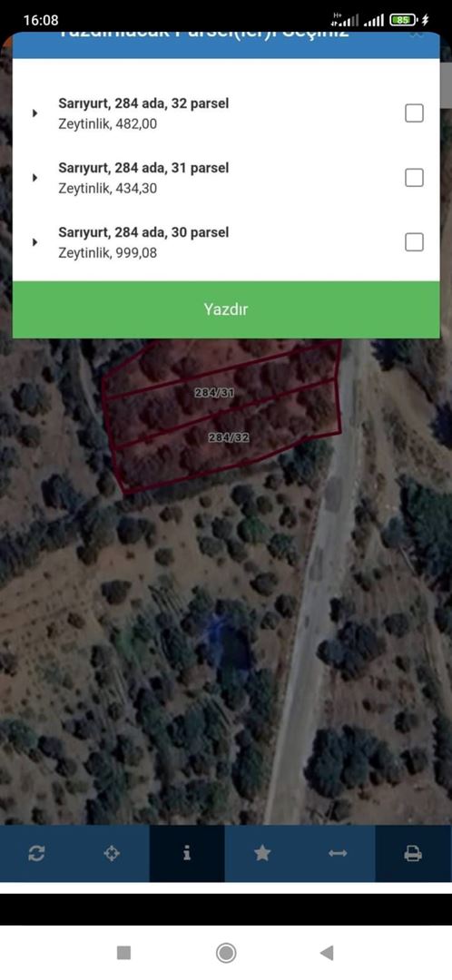
Task: Tap the 284/31 parcel label on map
Action: click(x=214, y=393)
